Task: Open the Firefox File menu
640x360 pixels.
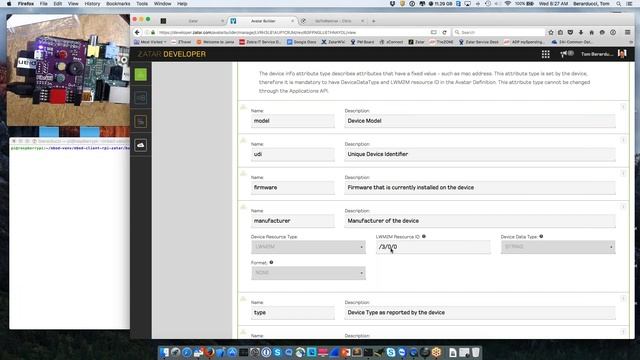Action: click(43, 4)
